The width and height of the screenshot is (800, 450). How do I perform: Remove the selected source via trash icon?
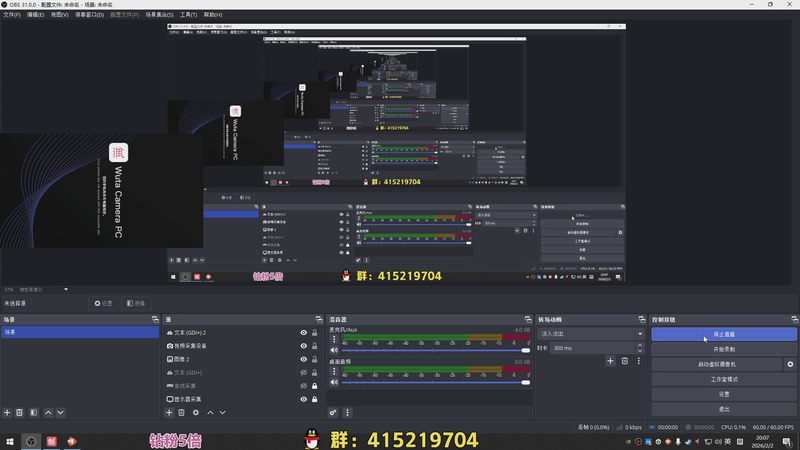(x=182, y=412)
